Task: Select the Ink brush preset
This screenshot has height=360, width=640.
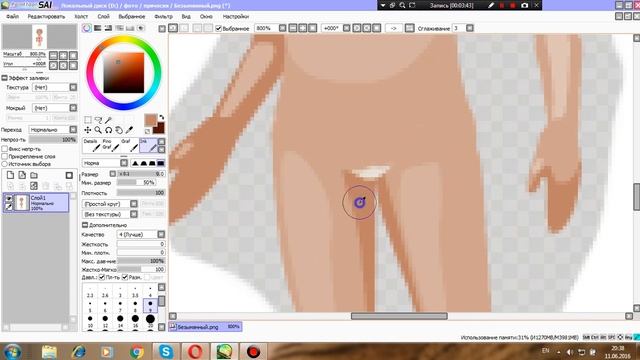Action: pos(148,145)
